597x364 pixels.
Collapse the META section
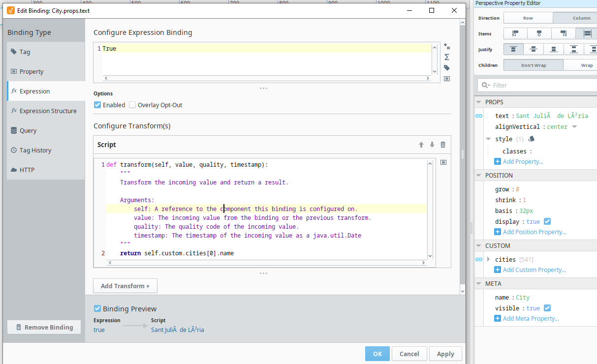click(479, 283)
